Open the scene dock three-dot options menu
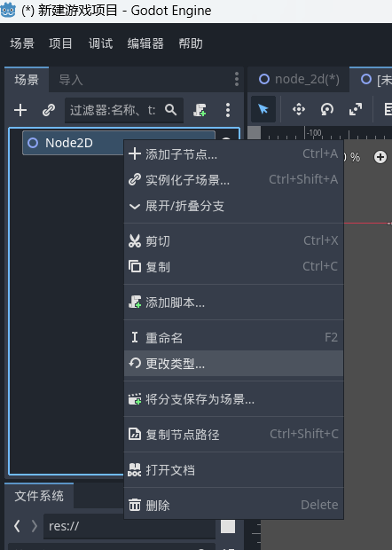This screenshot has height=550, width=392. point(237,79)
